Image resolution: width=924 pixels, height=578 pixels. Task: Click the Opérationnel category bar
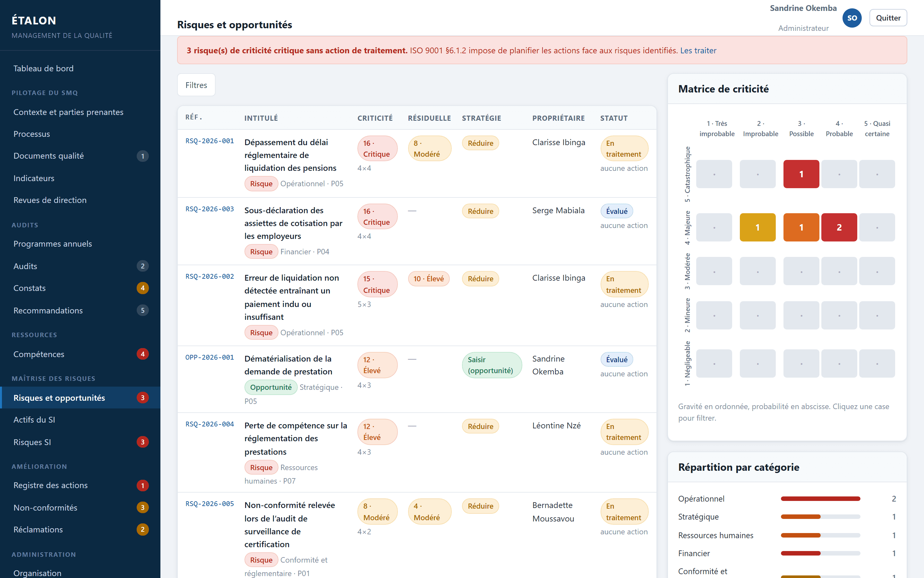pyautogui.click(x=820, y=498)
